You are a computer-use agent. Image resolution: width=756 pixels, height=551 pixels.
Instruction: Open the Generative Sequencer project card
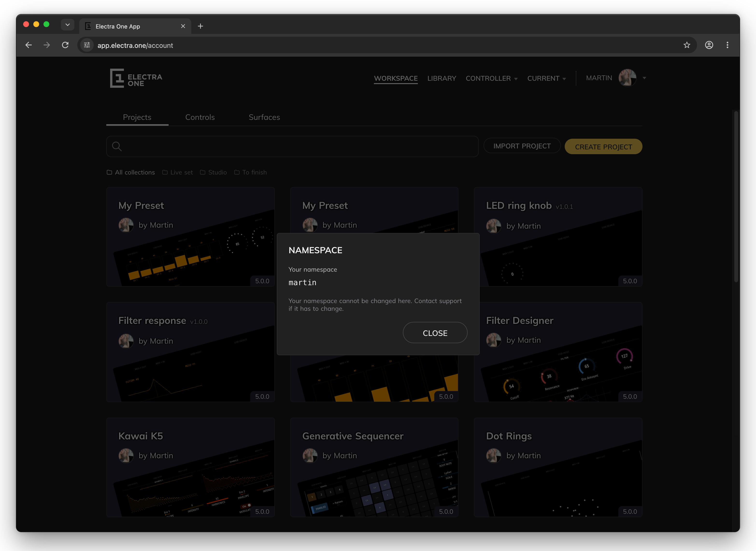pyautogui.click(x=374, y=467)
